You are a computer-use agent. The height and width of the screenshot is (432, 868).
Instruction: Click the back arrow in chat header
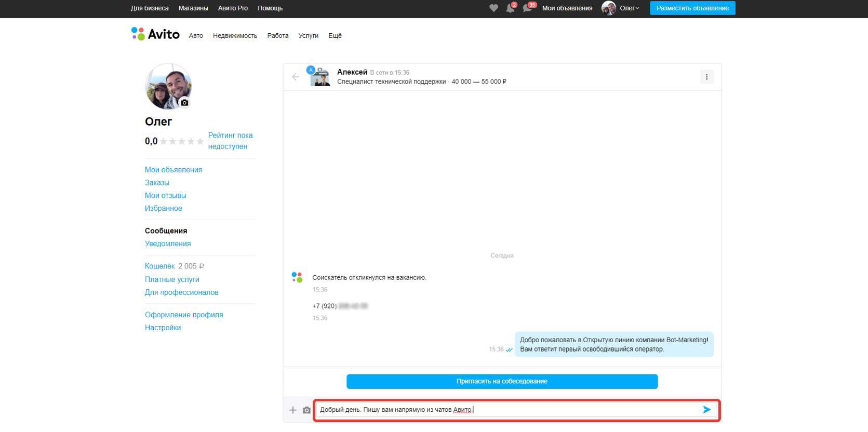point(296,77)
